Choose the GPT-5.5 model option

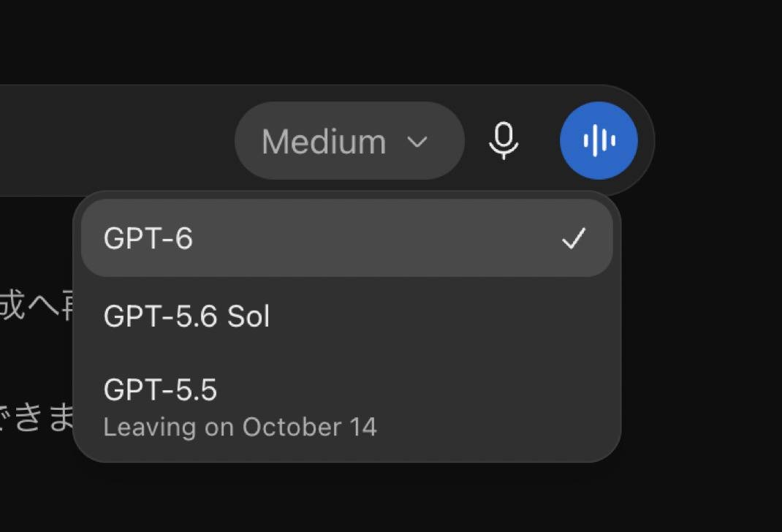pyautogui.click(x=346, y=406)
